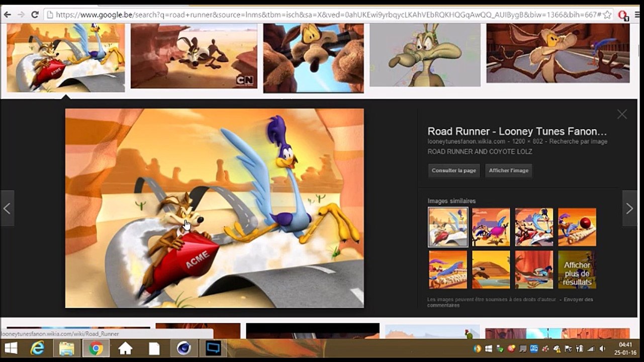Select third similar image in bottom row
This screenshot has width=644, height=362.
pyautogui.click(x=534, y=269)
